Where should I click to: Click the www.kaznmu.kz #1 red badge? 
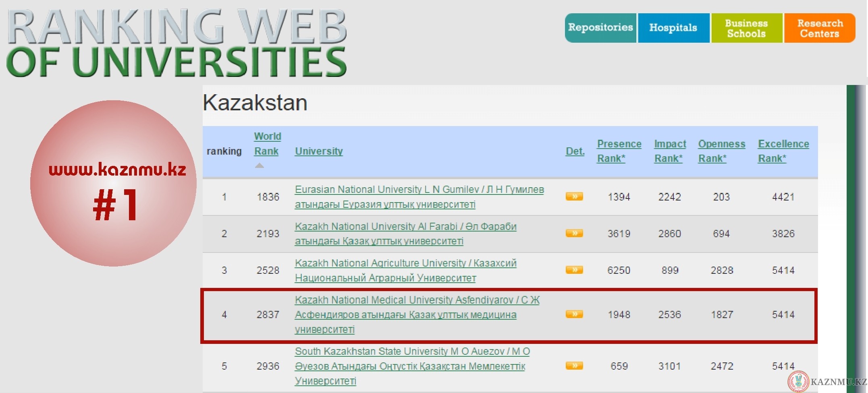(113, 183)
